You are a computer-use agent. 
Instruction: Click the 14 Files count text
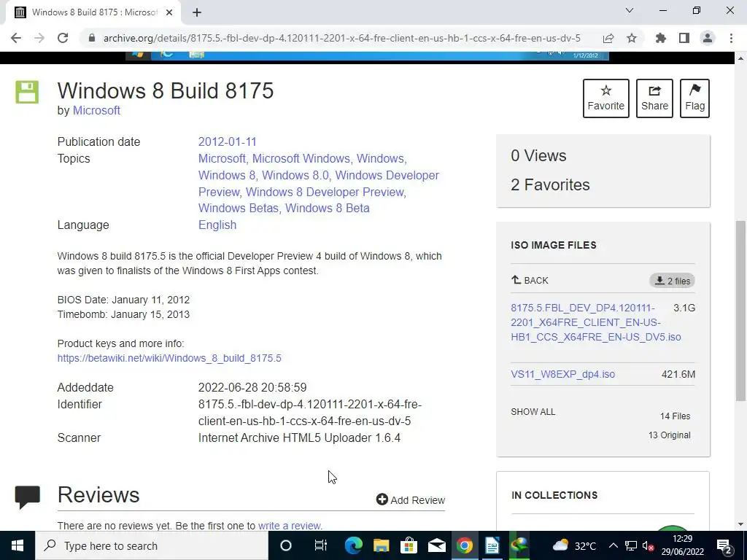pyautogui.click(x=675, y=416)
